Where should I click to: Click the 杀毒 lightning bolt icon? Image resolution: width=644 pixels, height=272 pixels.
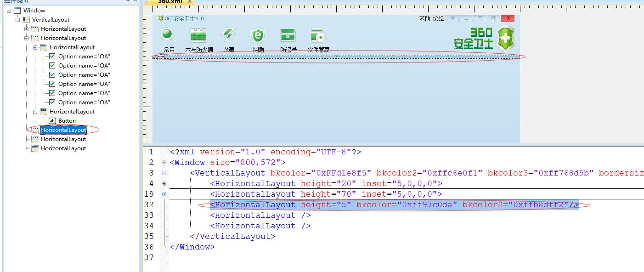pyautogui.click(x=228, y=36)
